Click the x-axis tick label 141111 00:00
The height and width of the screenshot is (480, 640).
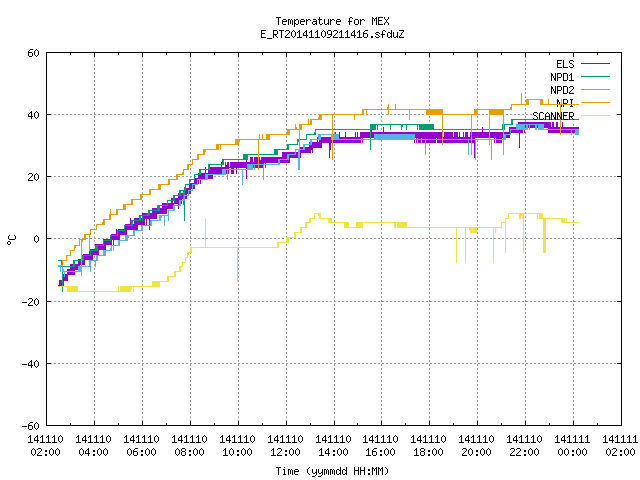(x=572, y=446)
